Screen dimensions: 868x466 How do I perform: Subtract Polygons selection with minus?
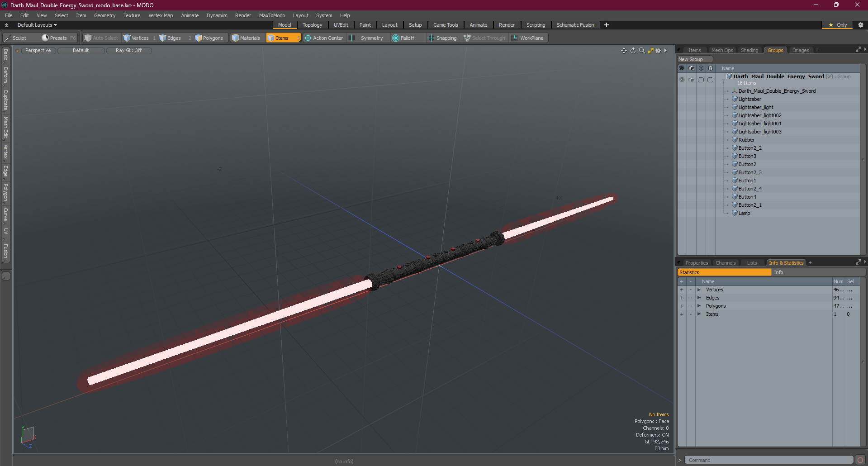coord(690,306)
